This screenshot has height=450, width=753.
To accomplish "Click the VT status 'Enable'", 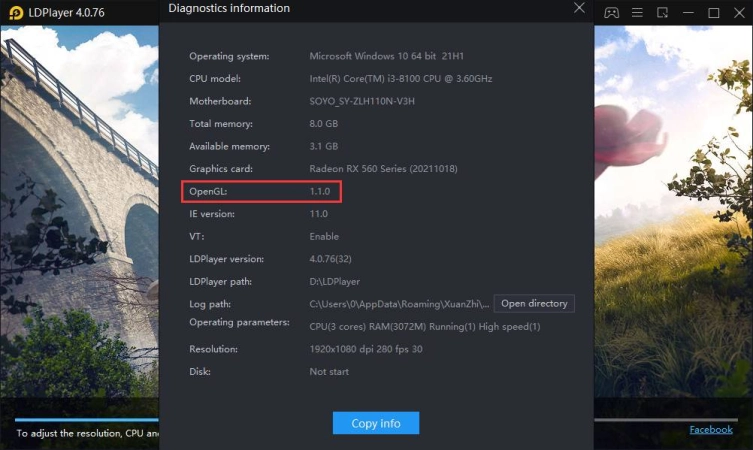I will (x=324, y=236).
